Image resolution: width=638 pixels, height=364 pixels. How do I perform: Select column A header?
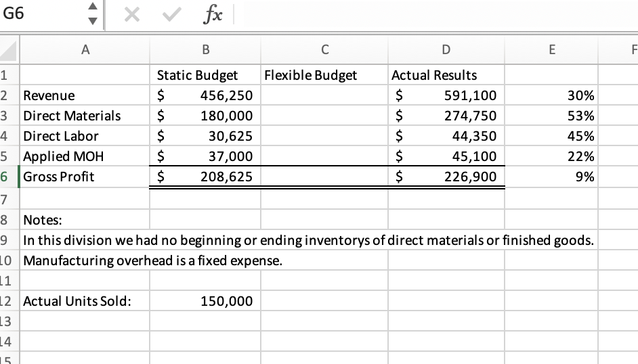(85, 49)
